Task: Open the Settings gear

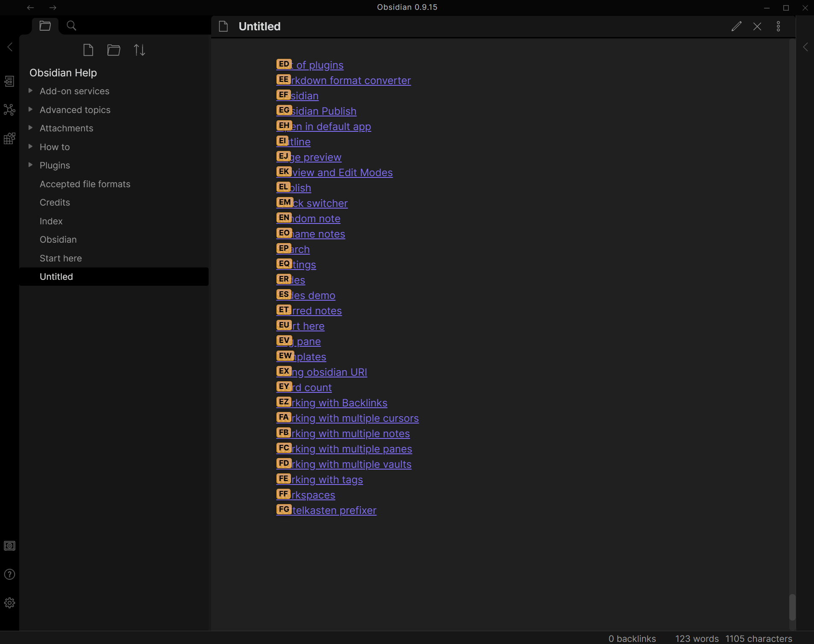Action: coord(9,603)
